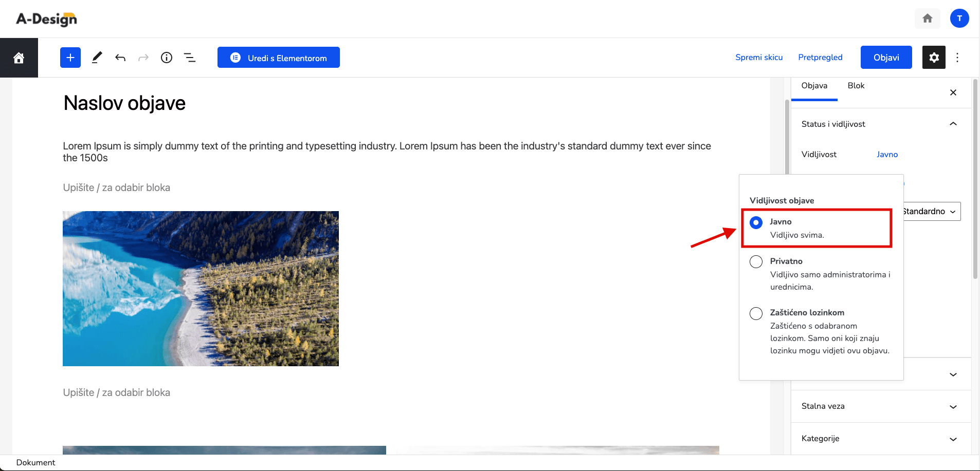Expand the Stalna veza section
980x471 pixels.
[881, 406]
